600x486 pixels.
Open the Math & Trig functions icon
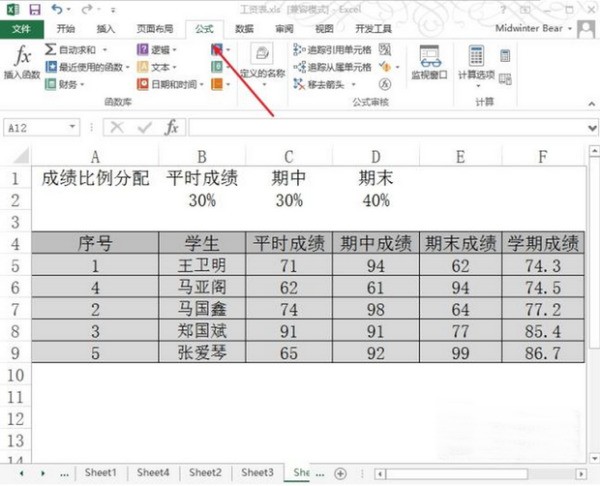[217, 67]
